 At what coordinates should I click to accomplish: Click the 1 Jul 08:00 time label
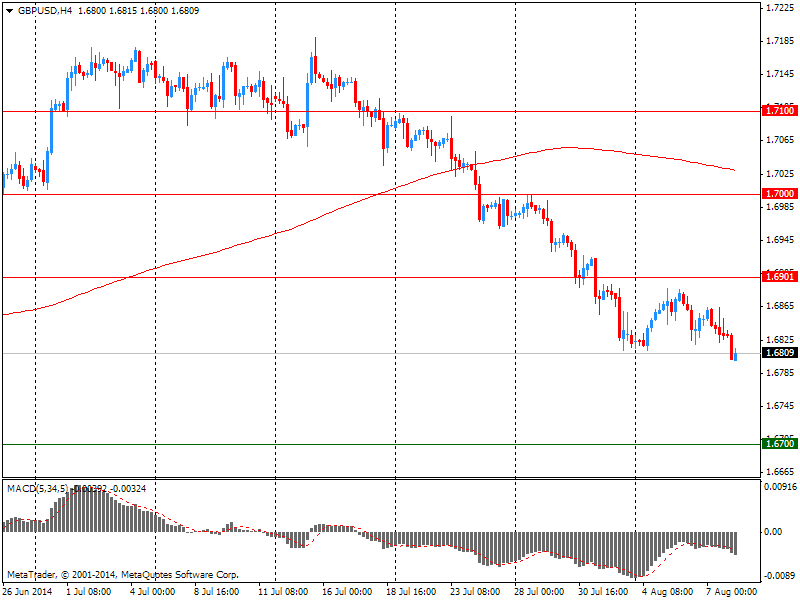88,592
